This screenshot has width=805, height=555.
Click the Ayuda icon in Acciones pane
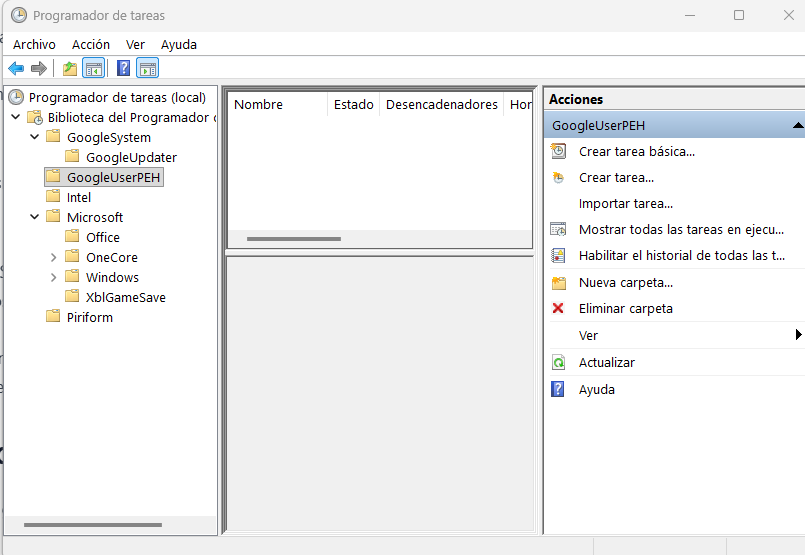point(558,389)
